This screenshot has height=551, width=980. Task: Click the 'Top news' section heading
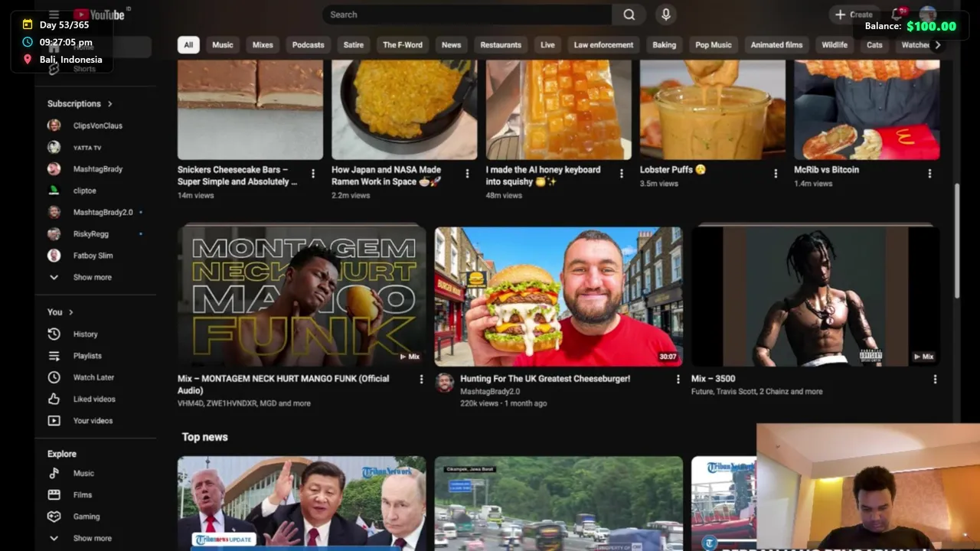pos(204,437)
